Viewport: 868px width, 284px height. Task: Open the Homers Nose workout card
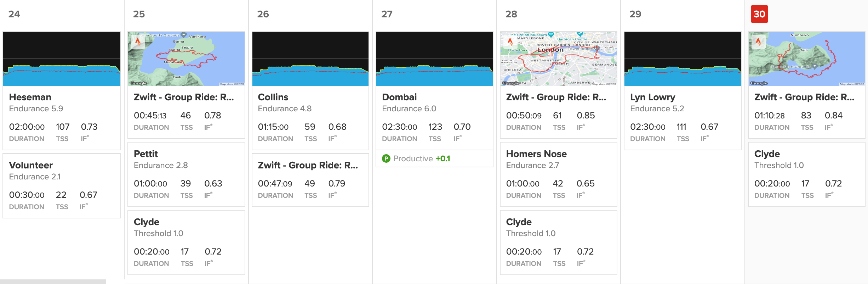[558, 174]
